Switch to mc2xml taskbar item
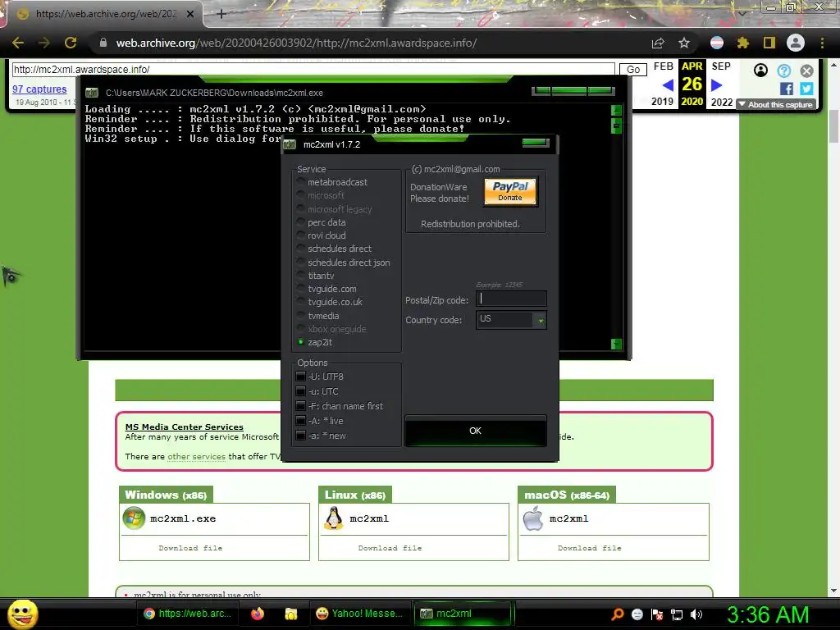Screen dimensions: 840x630 (464, 614)
